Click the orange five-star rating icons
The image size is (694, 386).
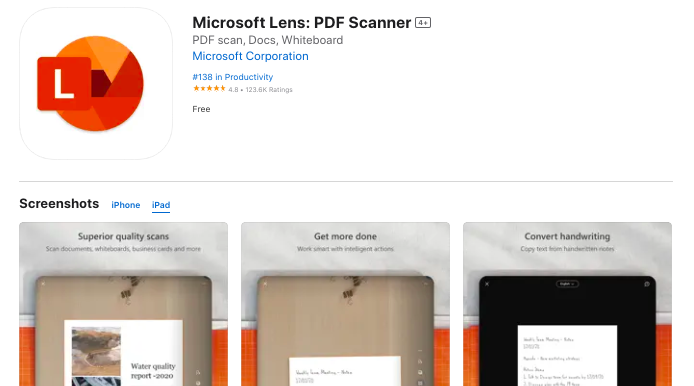[209, 89]
